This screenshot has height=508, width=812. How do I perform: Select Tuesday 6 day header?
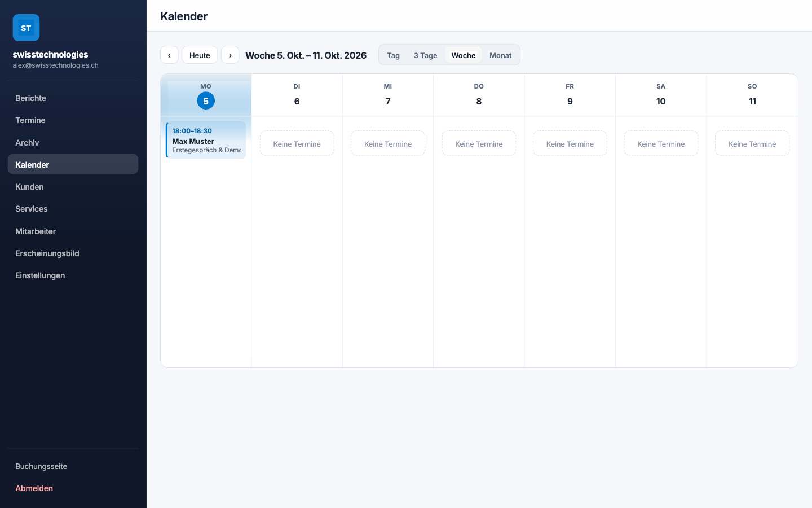(297, 95)
